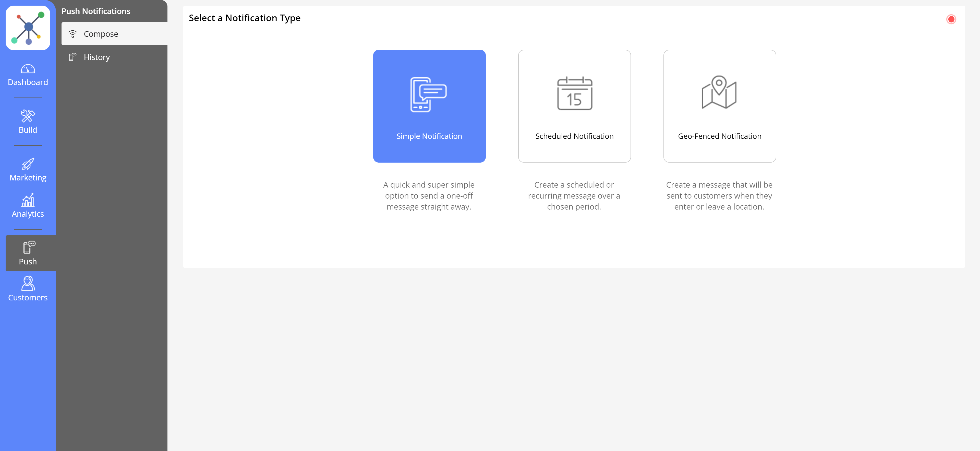Open the Build tools icon
This screenshot has width=980, height=451.
(x=28, y=116)
